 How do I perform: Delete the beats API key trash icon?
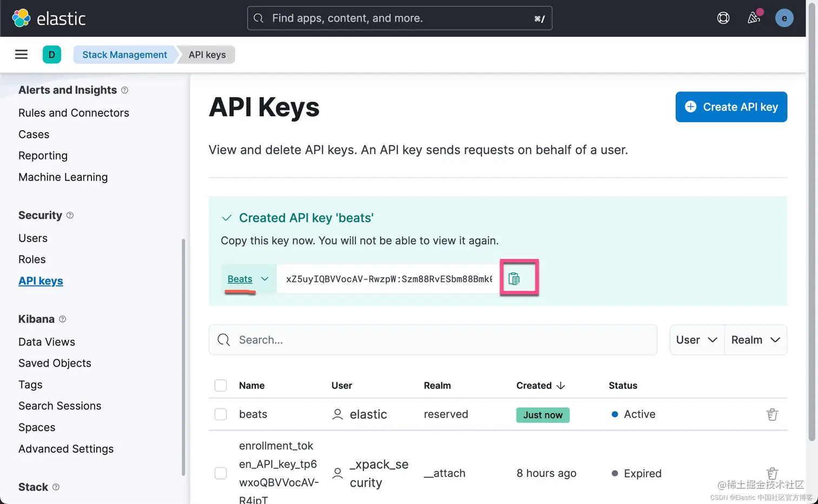772,414
